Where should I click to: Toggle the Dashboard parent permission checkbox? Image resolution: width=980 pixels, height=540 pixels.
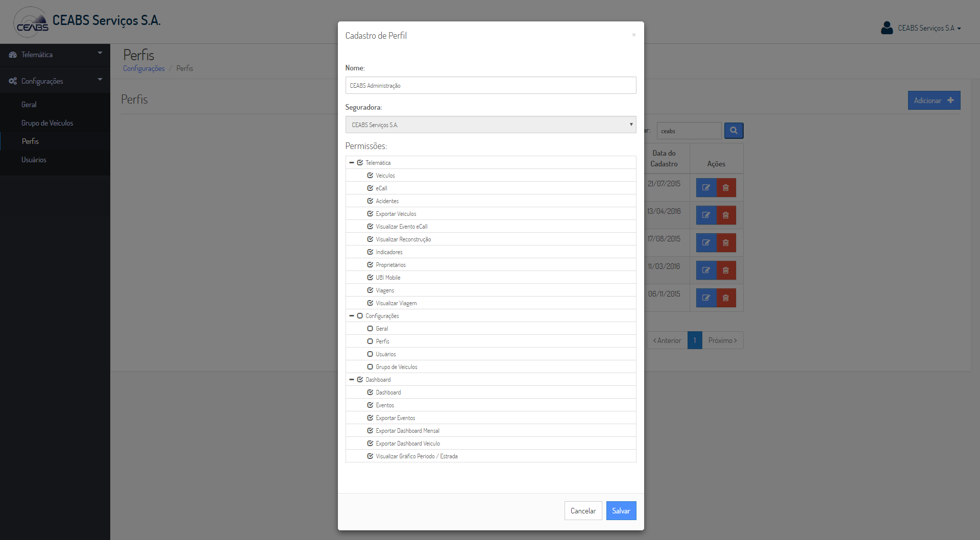(x=360, y=379)
